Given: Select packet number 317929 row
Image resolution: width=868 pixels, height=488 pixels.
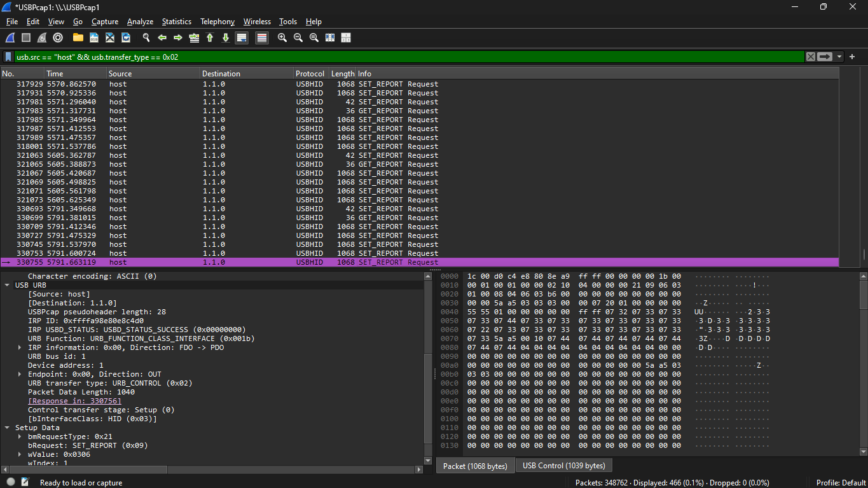Looking at the screenshot, I should coord(419,84).
